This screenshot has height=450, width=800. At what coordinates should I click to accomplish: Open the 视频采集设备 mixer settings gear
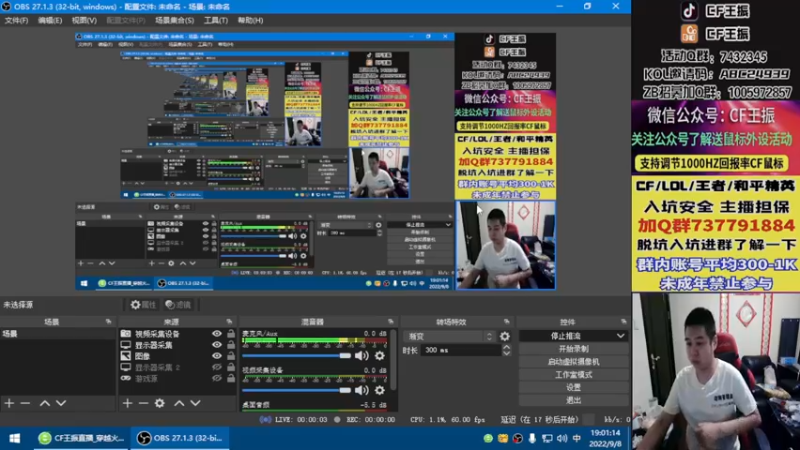coord(380,390)
